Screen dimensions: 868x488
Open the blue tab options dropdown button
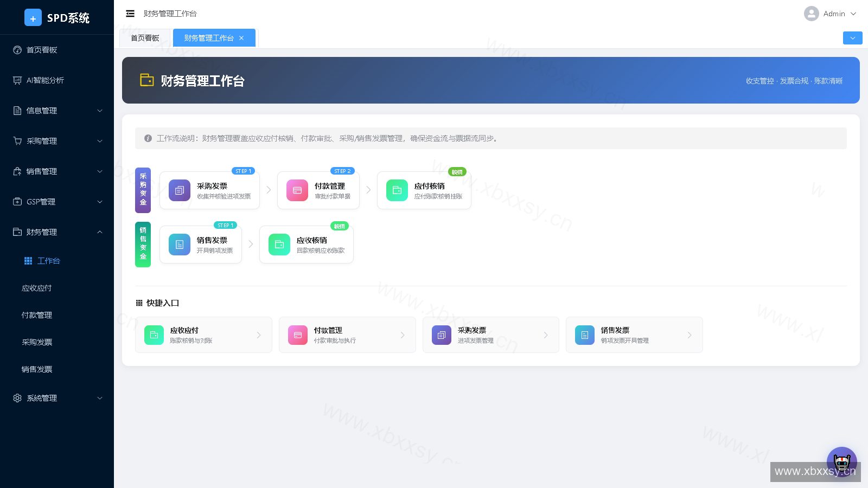(x=852, y=38)
